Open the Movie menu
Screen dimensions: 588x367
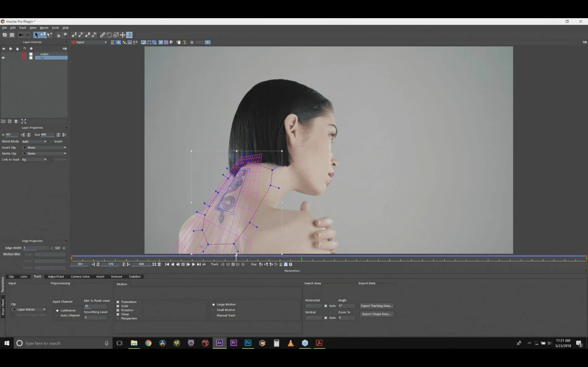[x=44, y=28]
